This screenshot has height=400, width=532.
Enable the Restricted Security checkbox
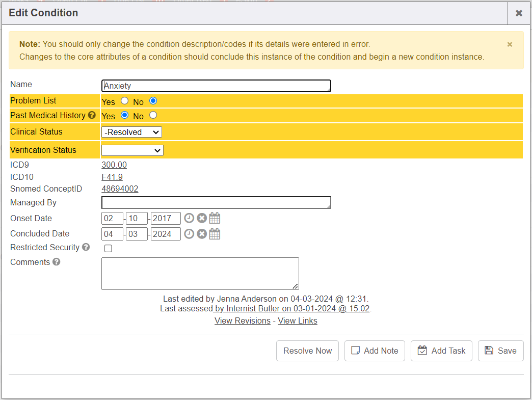point(108,249)
